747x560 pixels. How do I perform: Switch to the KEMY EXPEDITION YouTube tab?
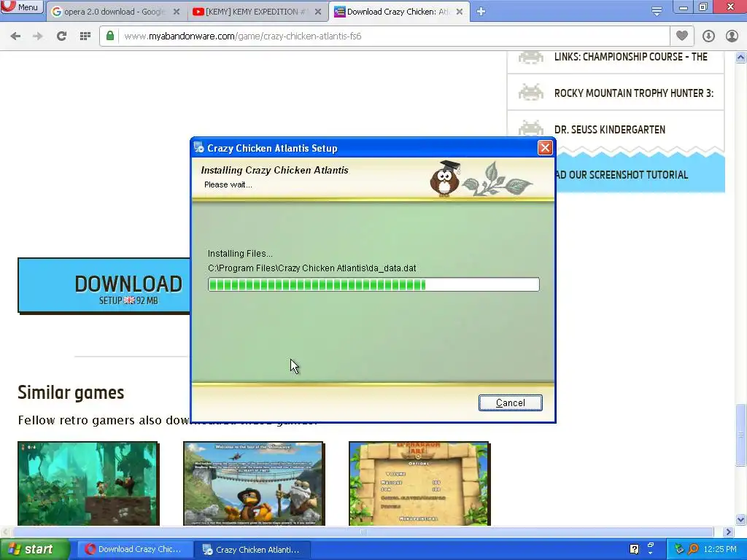tap(258, 12)
